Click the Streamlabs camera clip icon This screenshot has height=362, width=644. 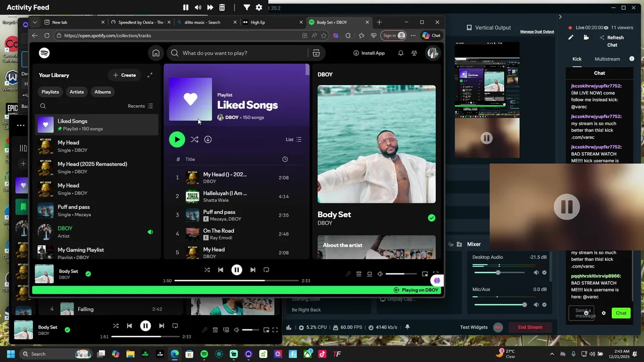click(586, 37)
